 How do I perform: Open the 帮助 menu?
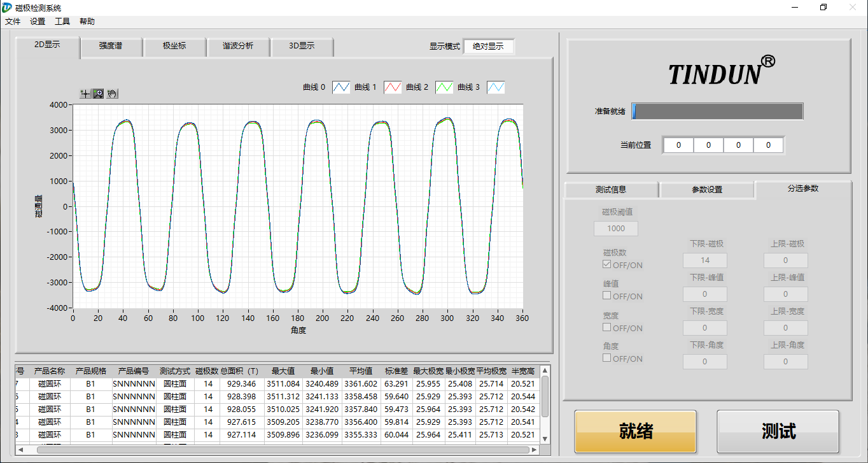(87, 21)
